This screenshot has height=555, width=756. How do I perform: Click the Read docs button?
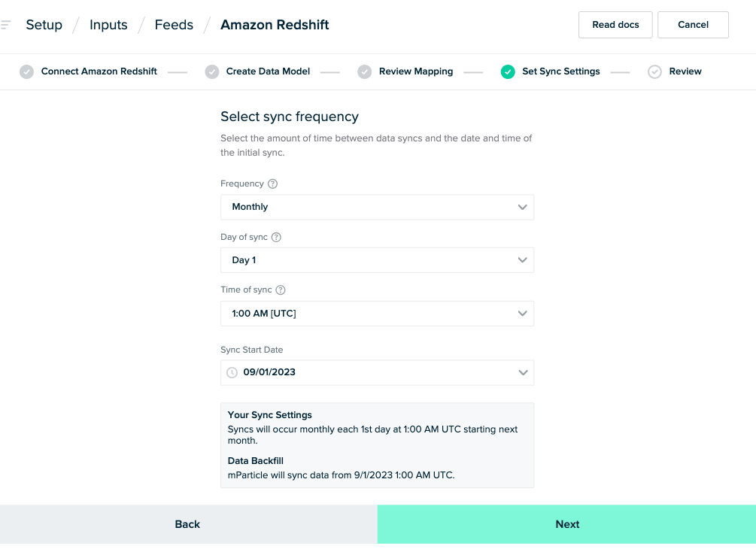point(615,25)
